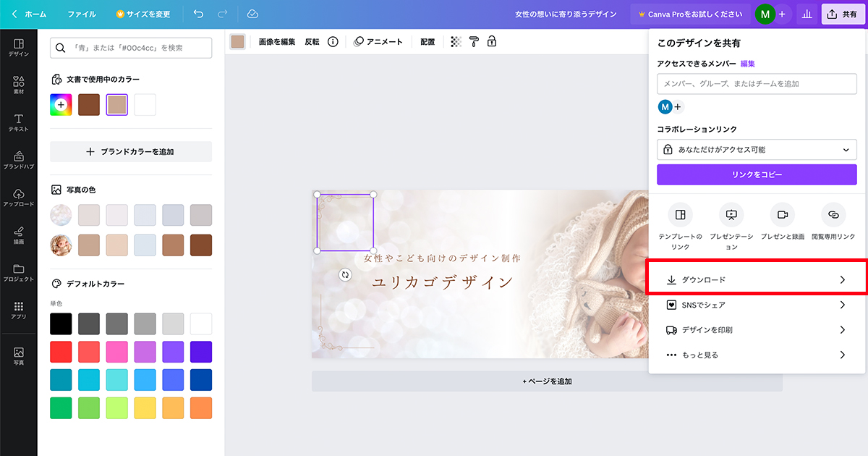This screenshot has width=868, height=456.
Task: Open the あなただけがアクセス可能 link dropdown
Action: [757, 150]
